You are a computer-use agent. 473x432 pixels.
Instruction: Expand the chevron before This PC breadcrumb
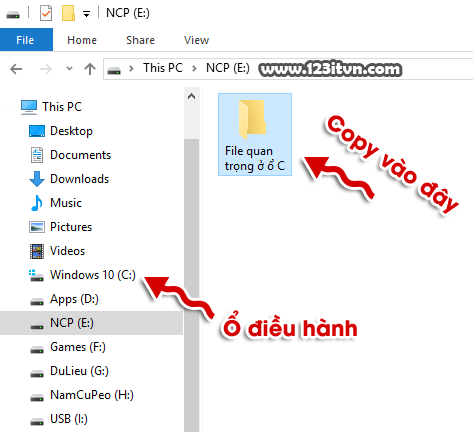tap(131, 69)
